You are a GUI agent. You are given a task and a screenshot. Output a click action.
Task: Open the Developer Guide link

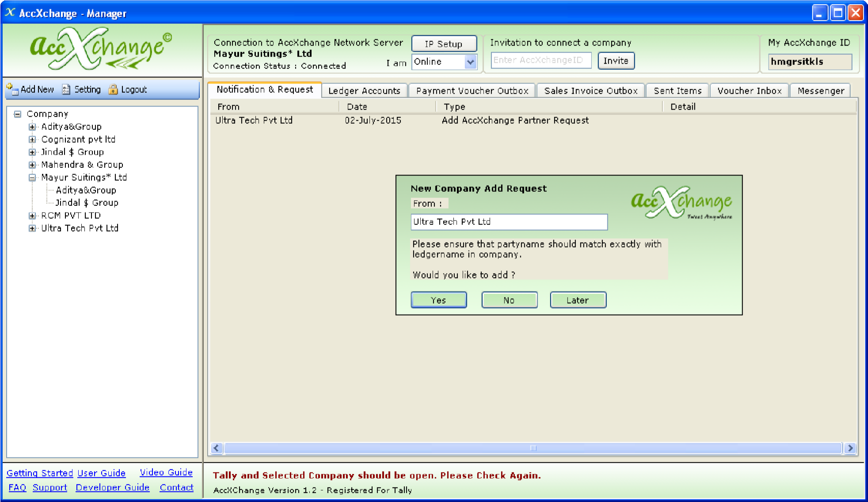pyautogui.click(x=112, y=487)
